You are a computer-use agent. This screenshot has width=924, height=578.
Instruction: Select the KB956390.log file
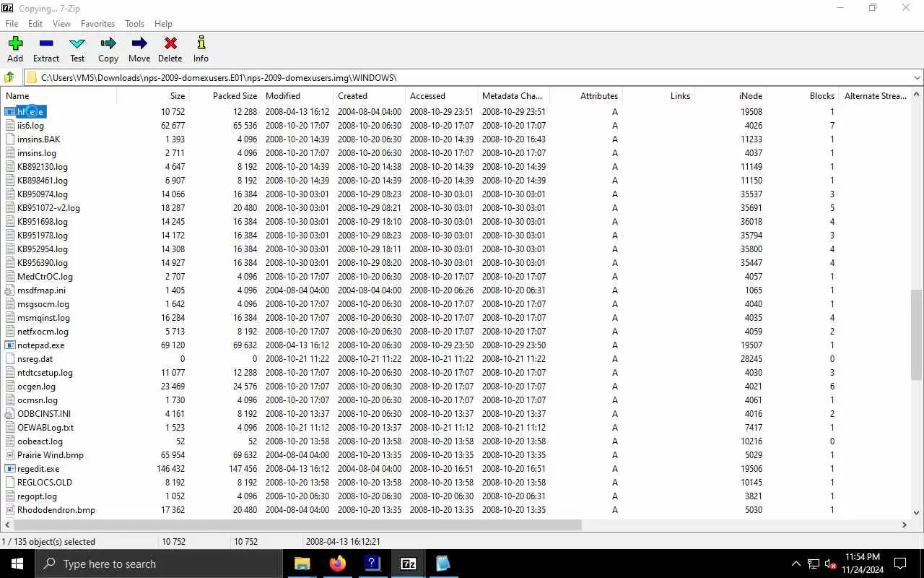(x=43, y=263)
